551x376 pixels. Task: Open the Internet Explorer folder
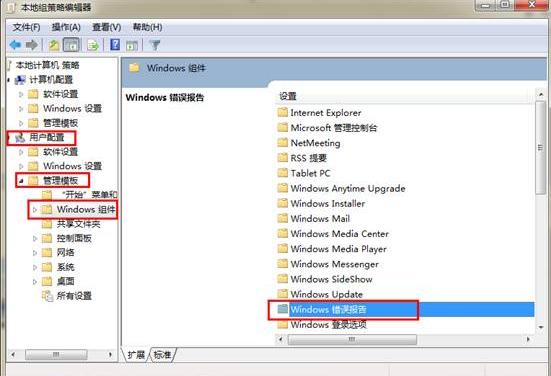[319, 113]
